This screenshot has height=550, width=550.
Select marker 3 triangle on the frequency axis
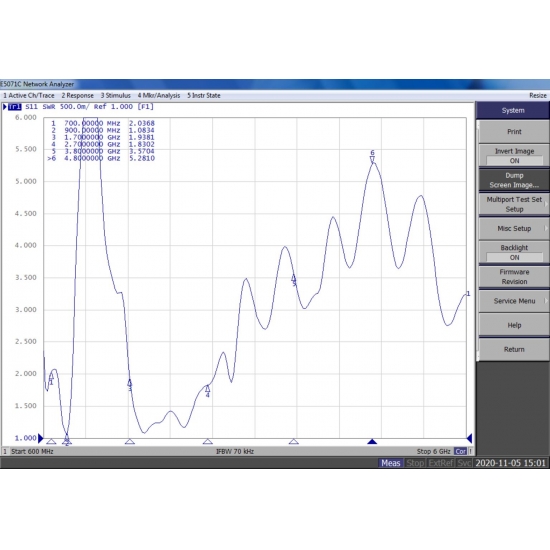tap(130, 441)
